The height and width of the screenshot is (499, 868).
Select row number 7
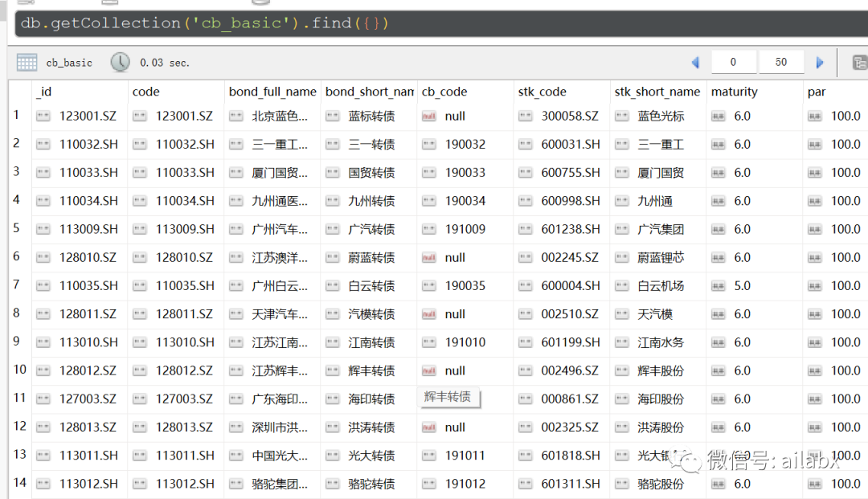[x=16, y=284]
